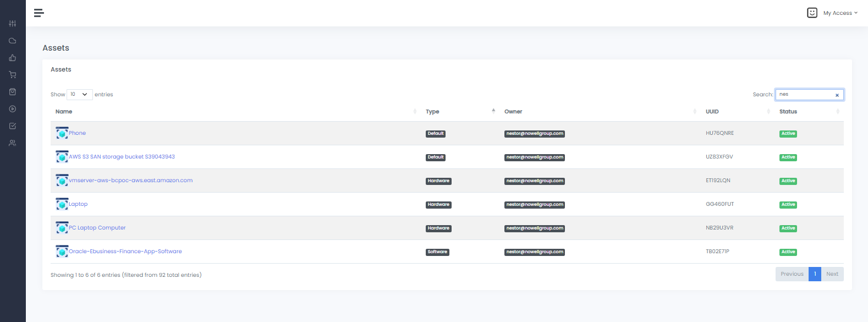Click the shopping bag sidebar icon

pyautogui.click(x=13, y=92)
